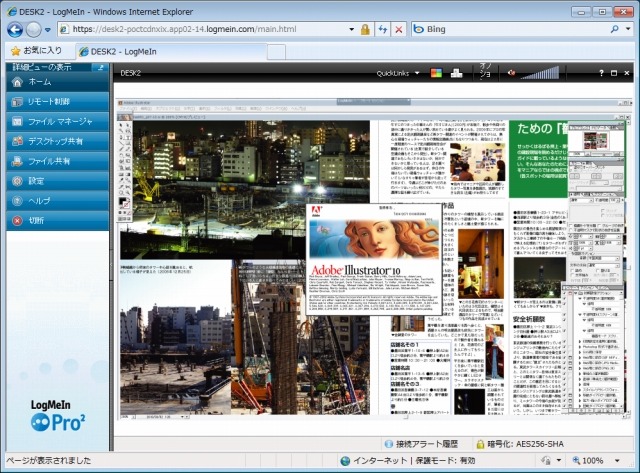Open ファイル共有 in the sidebar
Viewport: 640px width, 473px height.
pyautogui.click(x=58, y=161)
